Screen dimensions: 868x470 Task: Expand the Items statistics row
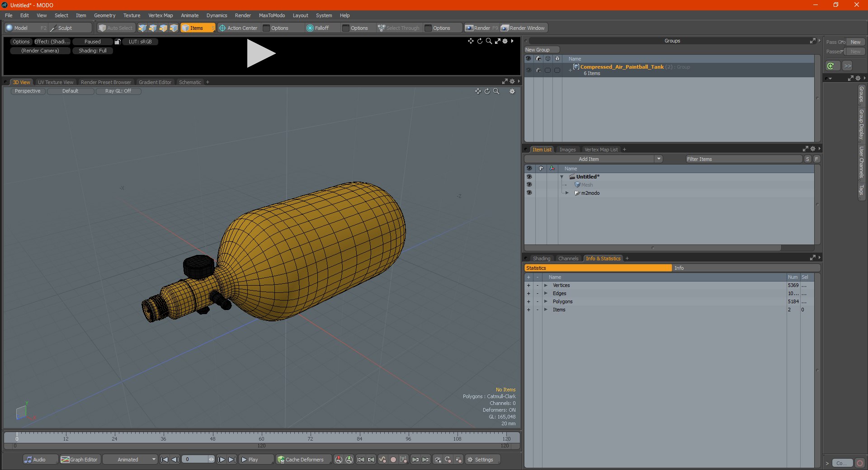pyautogui.click(x=546, y=310)
